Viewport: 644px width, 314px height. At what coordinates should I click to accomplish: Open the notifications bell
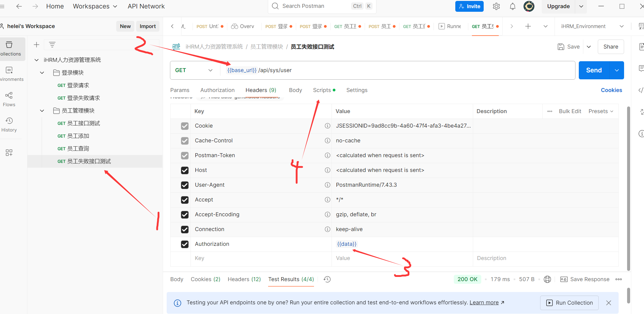[x=513, y=6]
